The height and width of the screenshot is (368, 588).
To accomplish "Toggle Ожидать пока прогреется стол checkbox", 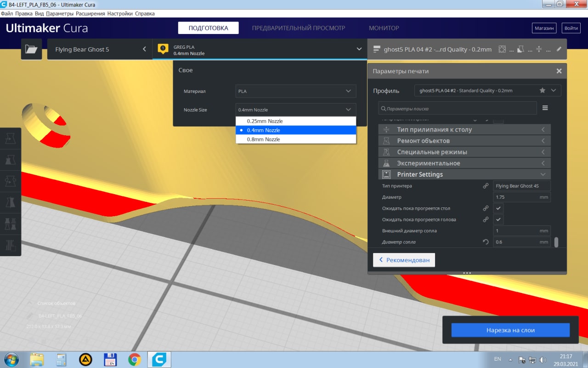I will (x=498, y=208).
